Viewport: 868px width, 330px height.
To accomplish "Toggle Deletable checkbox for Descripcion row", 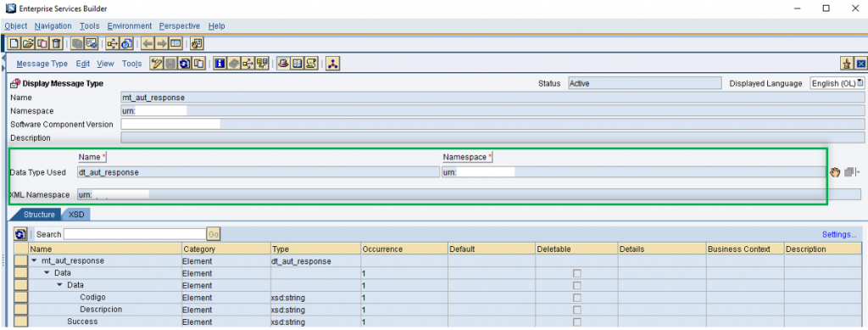I will pyautogui.click(x=576, y=310).
